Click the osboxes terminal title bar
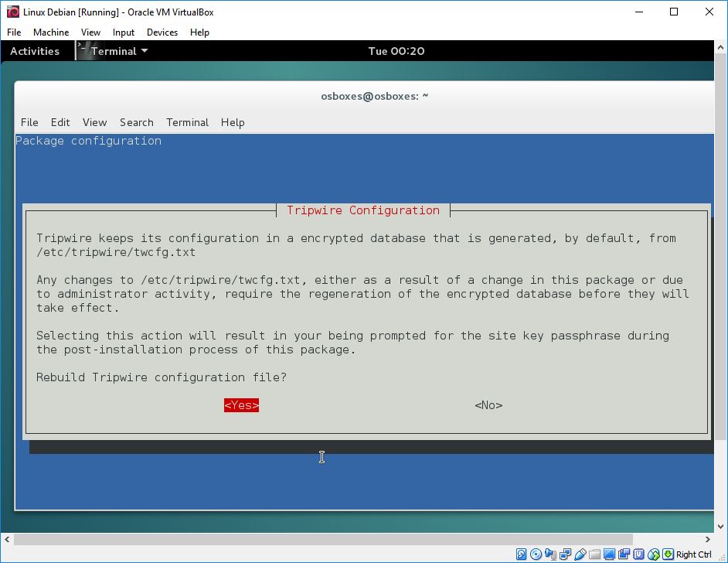 coord(375,96)
